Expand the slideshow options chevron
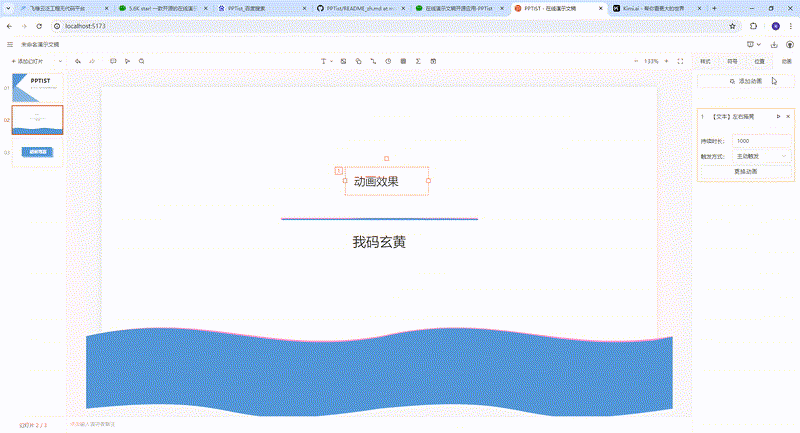 pyautogui.click(x=759, y=44)
